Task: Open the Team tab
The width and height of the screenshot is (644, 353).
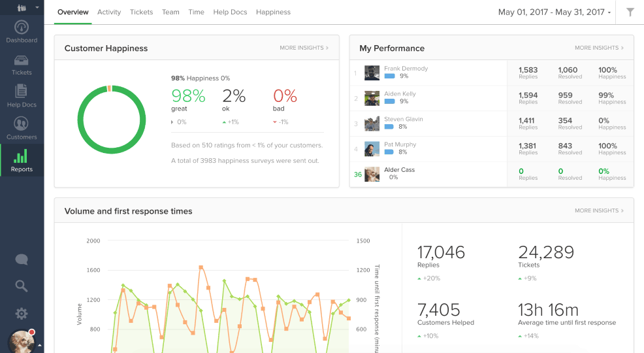Action: click(x=170, y=12)
